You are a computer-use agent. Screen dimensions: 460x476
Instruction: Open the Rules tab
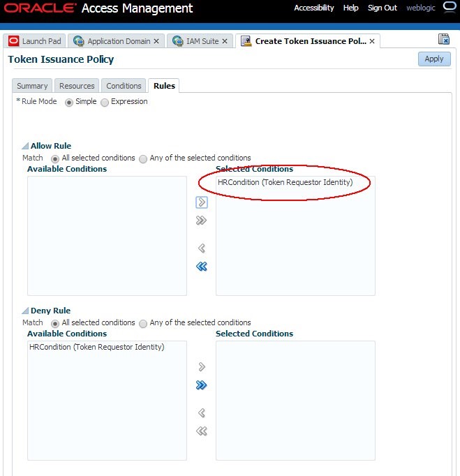point(164,86)
